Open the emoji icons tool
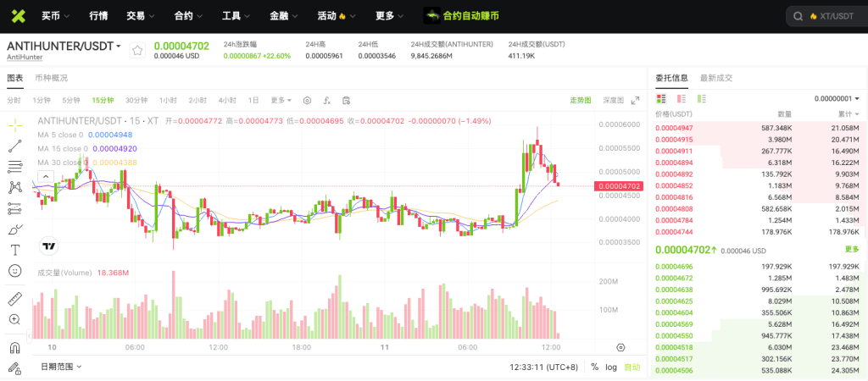Image resolution: width=868 pixels, height=381 pixels. coord(15,270)
